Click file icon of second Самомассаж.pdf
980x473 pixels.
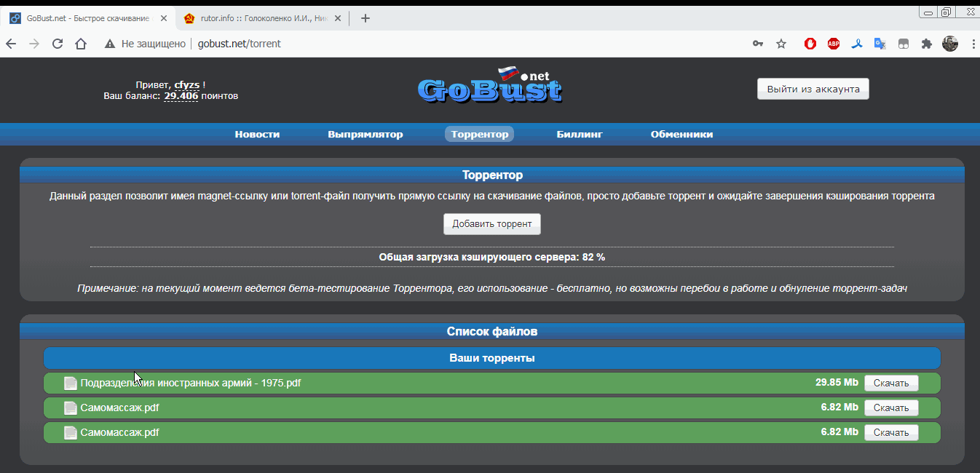[71, 432]
